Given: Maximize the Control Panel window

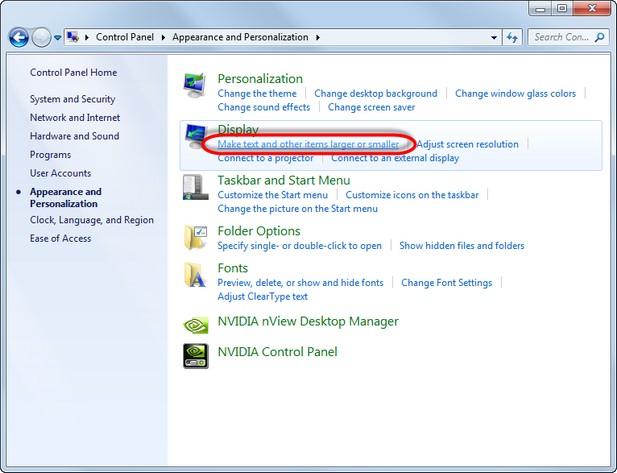Looking at the screenshot, I should [562, 8].
